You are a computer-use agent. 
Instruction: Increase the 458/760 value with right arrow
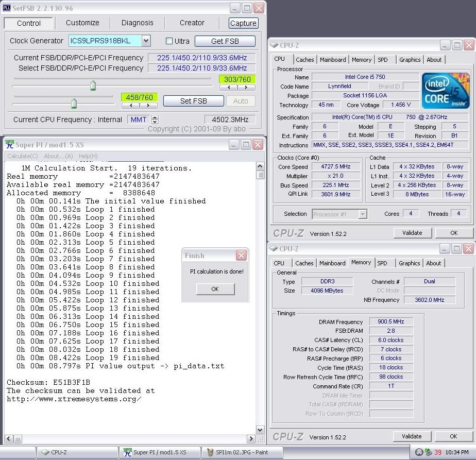pyautogui.click(x=148, y=106)
